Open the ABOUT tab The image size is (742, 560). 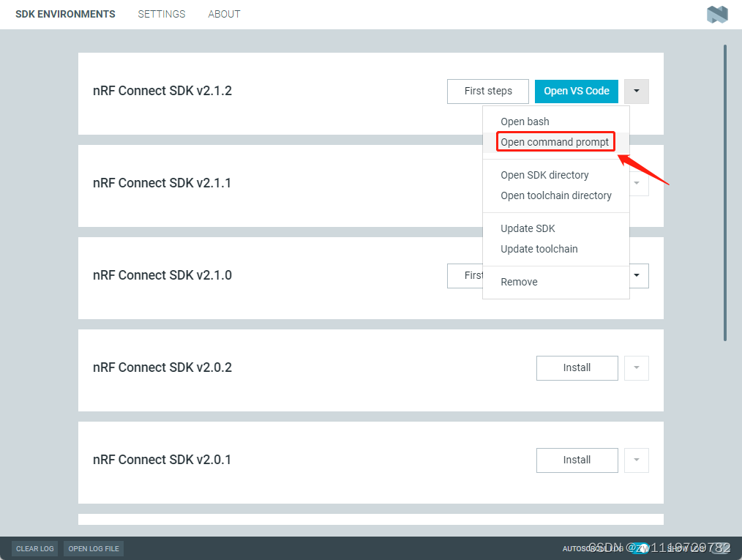pos(224,14)
